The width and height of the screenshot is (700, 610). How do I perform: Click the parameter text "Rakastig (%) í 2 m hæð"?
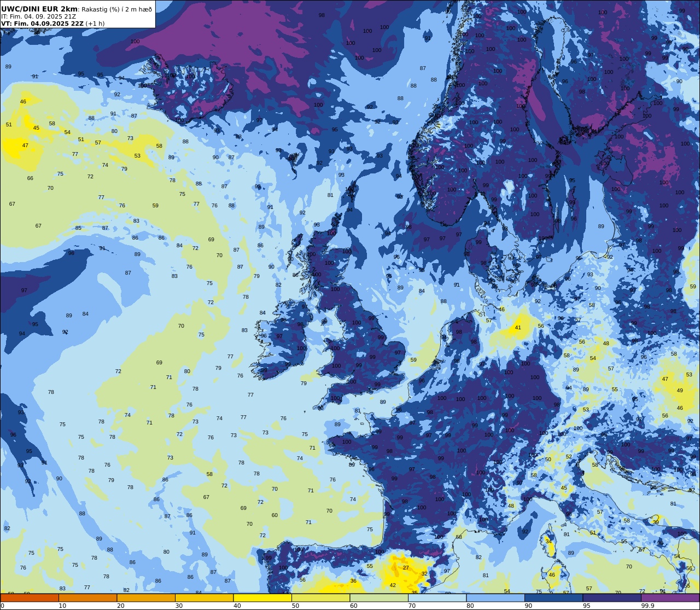[x=117, y=9]
